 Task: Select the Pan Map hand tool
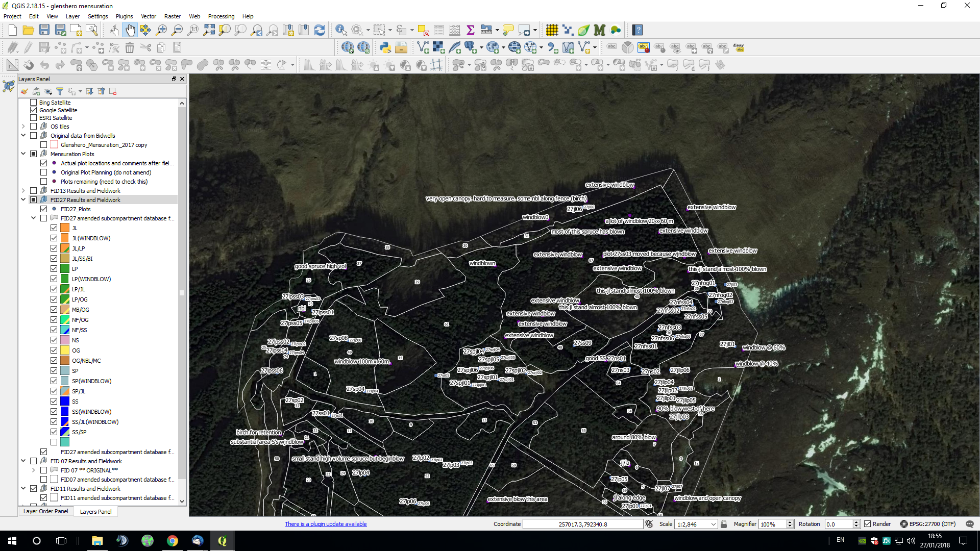[x=130, y=30]
